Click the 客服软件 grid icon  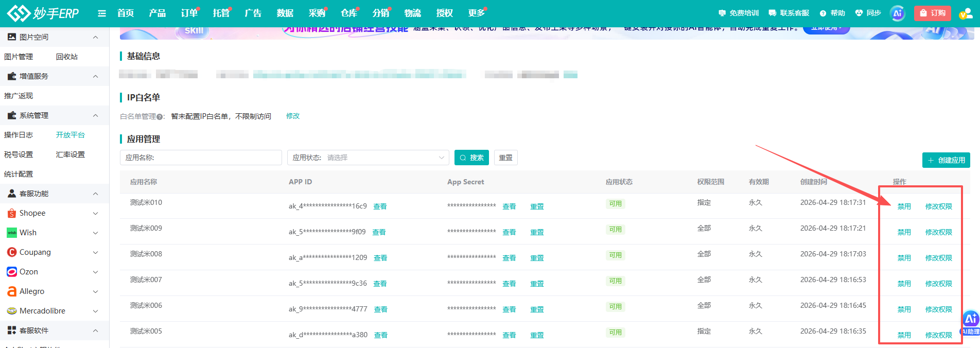[11, 330]
